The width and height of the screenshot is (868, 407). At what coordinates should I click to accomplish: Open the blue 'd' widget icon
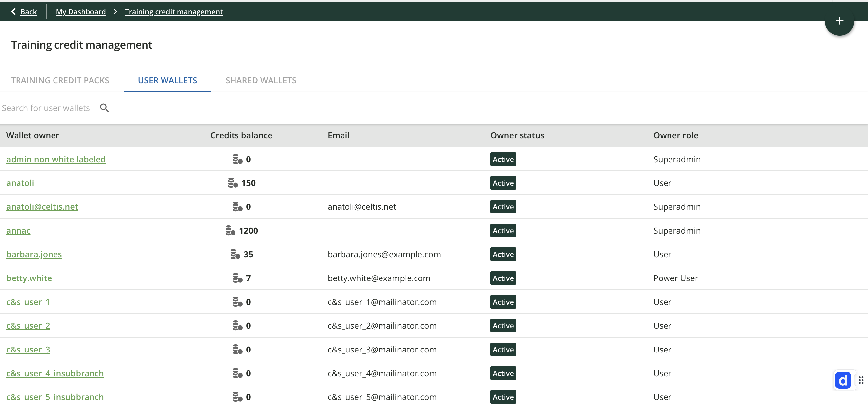(843, 380)
